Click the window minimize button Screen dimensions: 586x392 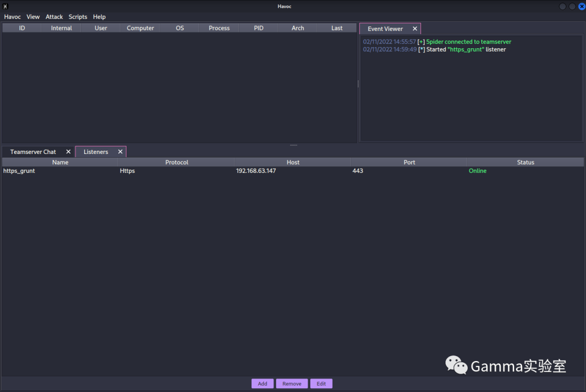click(x=563, y=7)
